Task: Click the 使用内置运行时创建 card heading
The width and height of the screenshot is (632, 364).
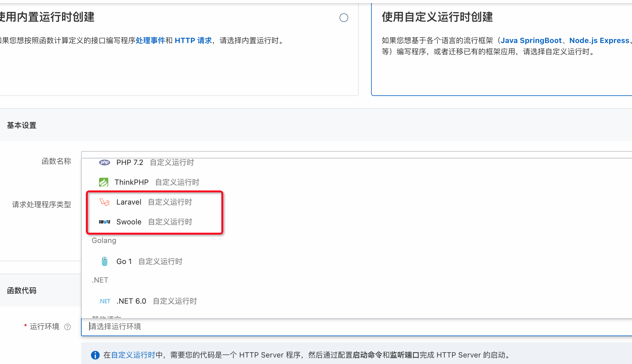Action: click(x=47, y=17)
